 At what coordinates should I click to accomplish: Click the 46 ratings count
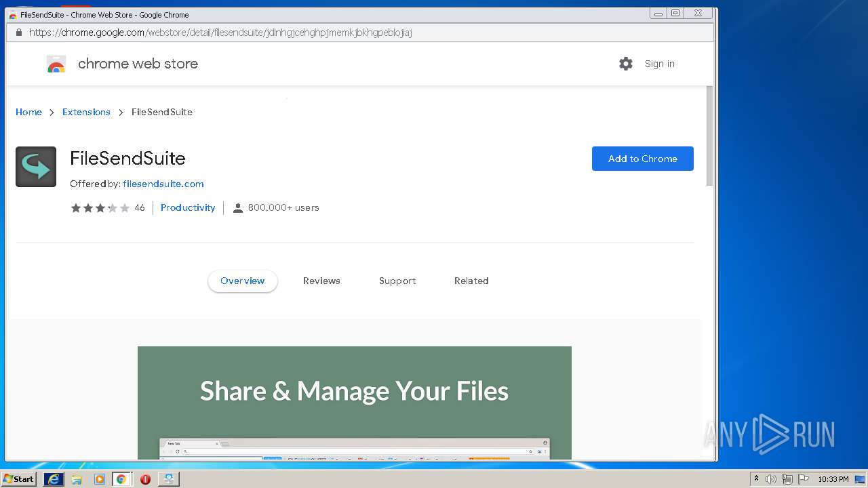140,208
